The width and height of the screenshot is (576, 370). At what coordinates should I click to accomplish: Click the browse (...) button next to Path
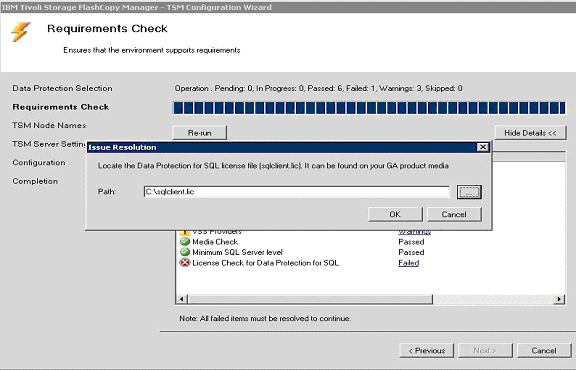tap(469, 192)
